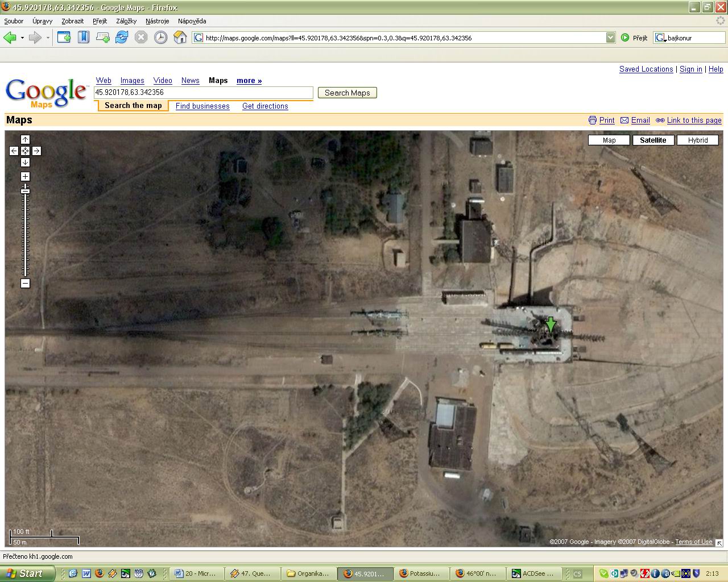The image size is (728, 582).
Task: Click the Web link above search box
Action: tap(104, 81)
